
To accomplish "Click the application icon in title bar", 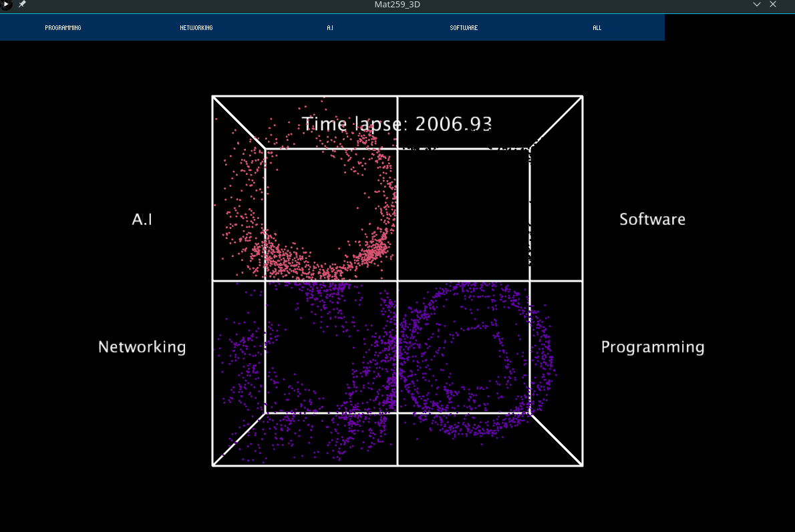I will pos(7,5).
